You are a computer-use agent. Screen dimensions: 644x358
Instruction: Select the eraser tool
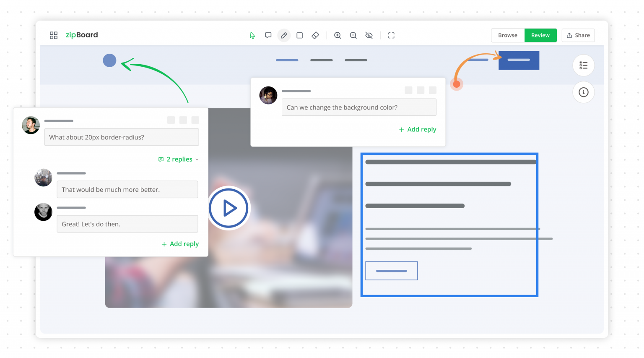pos(315,35)
